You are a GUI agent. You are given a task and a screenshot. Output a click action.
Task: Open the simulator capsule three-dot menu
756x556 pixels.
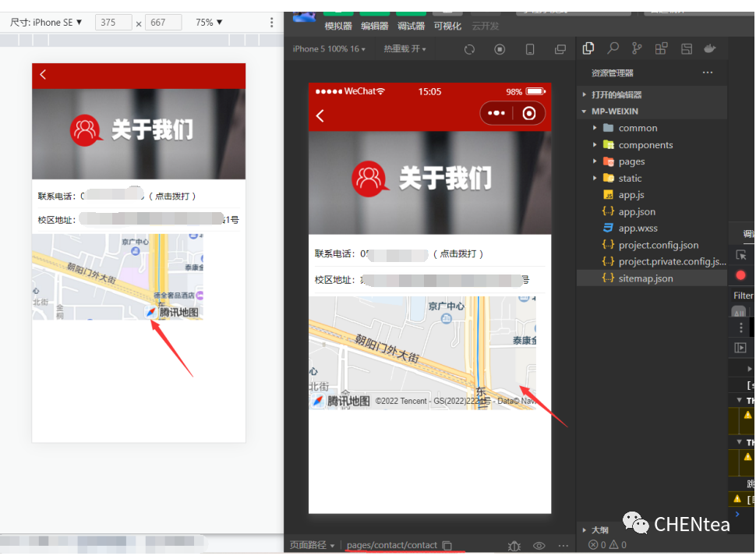[496, 113]
